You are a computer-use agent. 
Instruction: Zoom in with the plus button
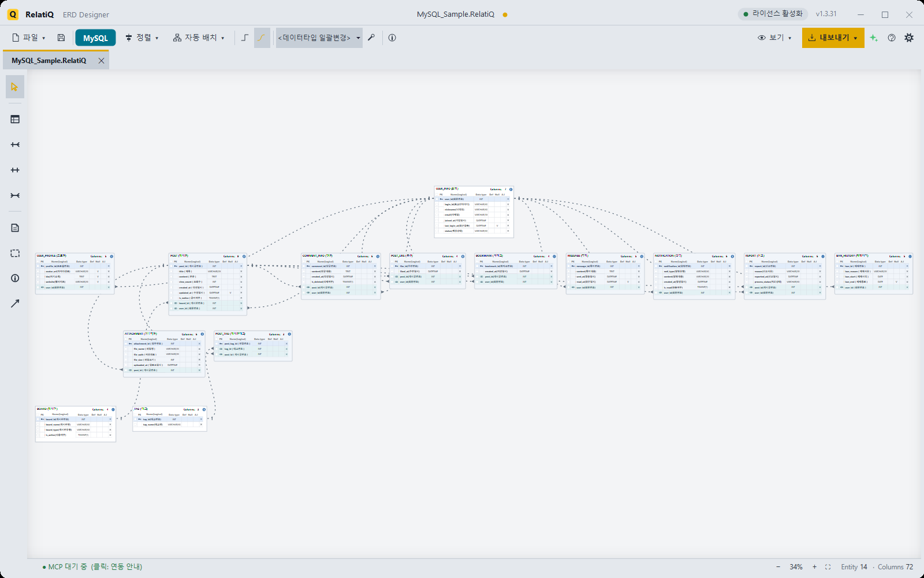(x=814, y=567)
